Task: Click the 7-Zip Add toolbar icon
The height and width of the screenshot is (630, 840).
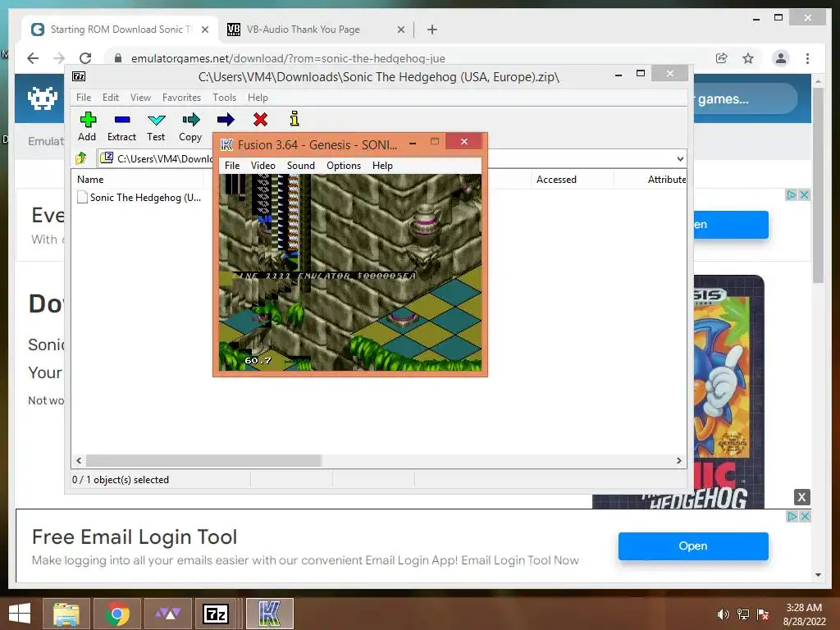Action: tap(87, 120)
